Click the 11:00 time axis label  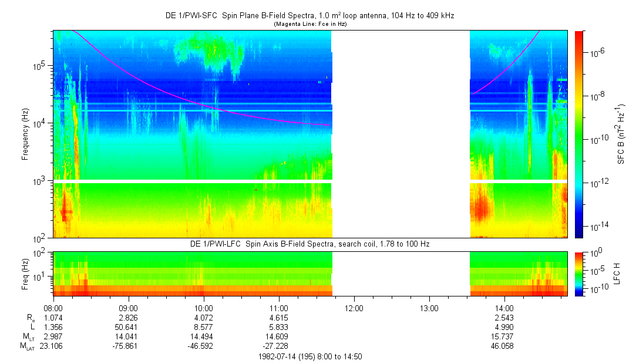[279, 308]
